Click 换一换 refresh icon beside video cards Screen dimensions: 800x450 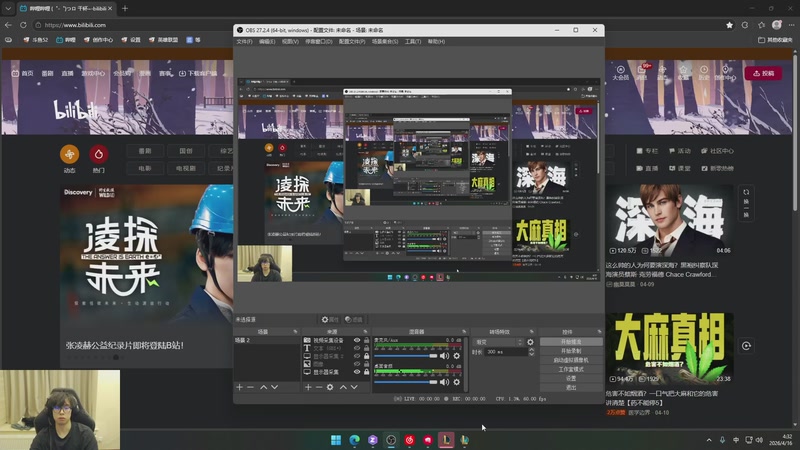pyautogui.click(x=746, y=202)
